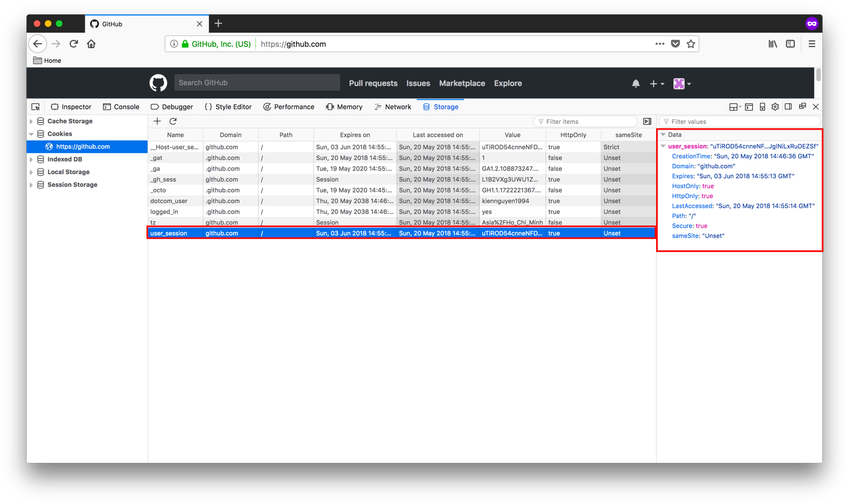Expand the Local Storage tree node

31,172
